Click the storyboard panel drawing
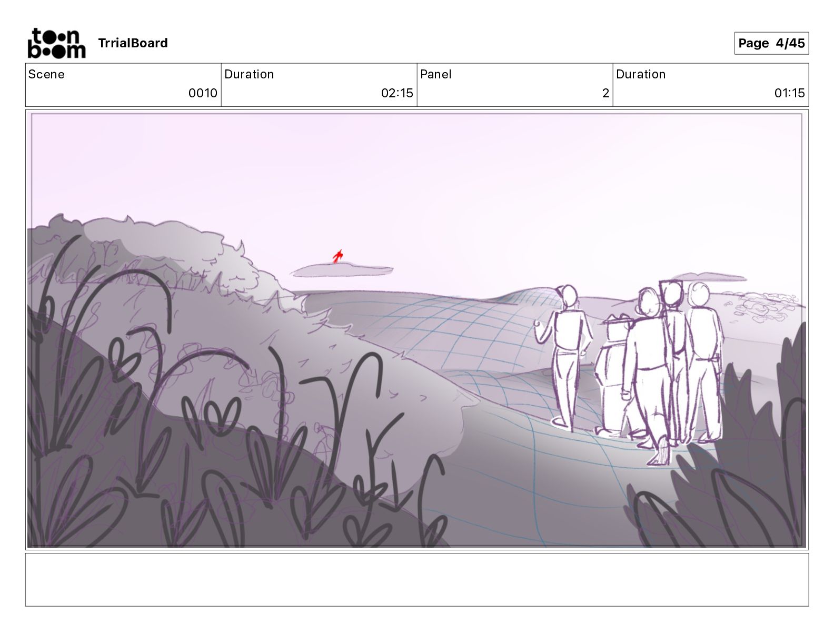This screenshot has width=834, height=644. click(x=417, y=330)
